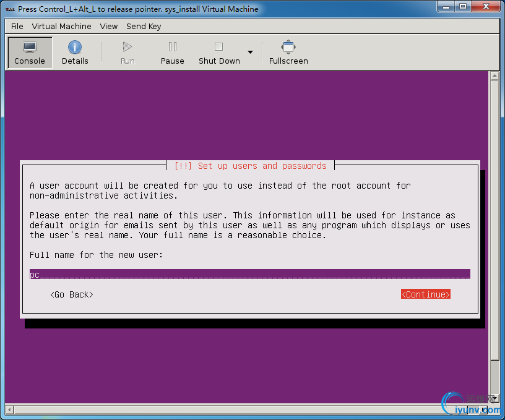Focus the full name input field
This screenshot has width=505, height=420.
click(x=249, y=274)
